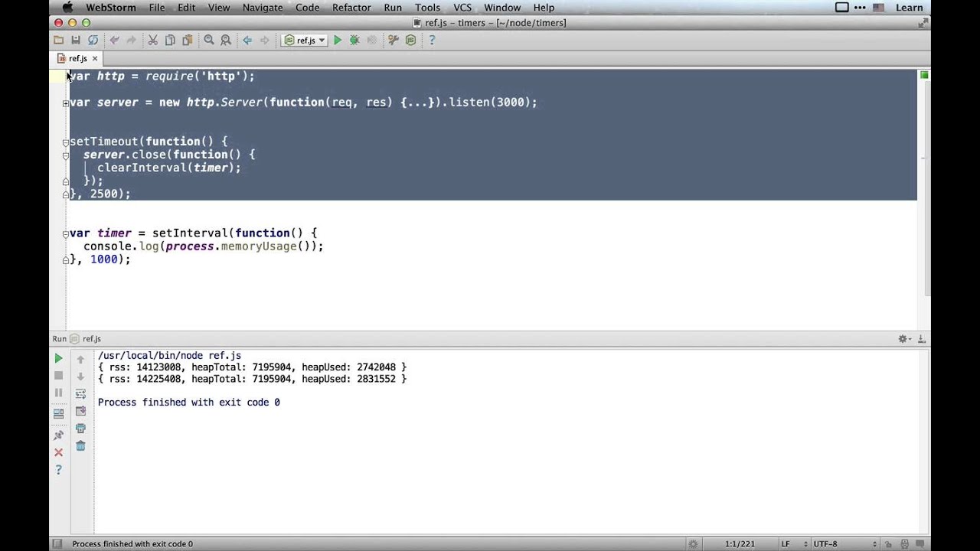The height and width of the screenshot is (551, 980).
Task: Click the Print console output icon
Action: [80, 429]
